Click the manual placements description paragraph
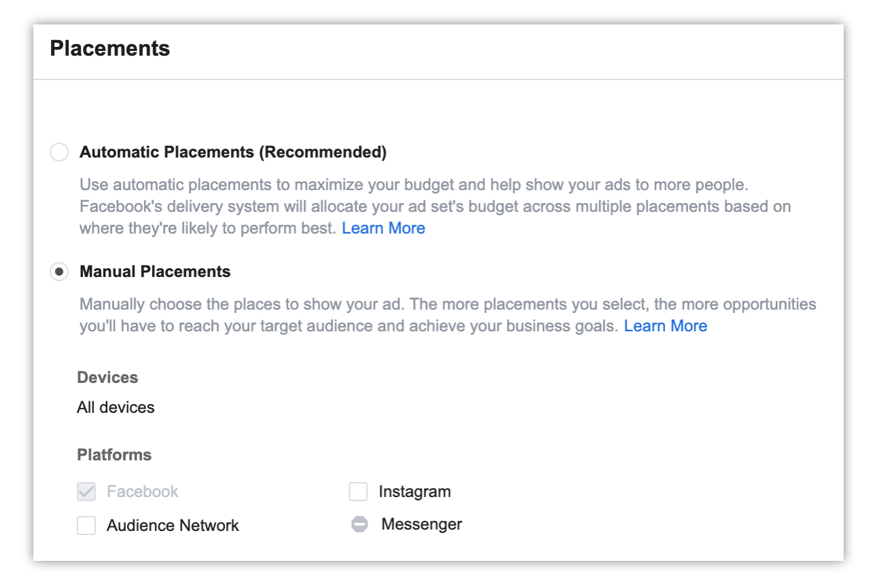879x588 pixels. [448, 315]
